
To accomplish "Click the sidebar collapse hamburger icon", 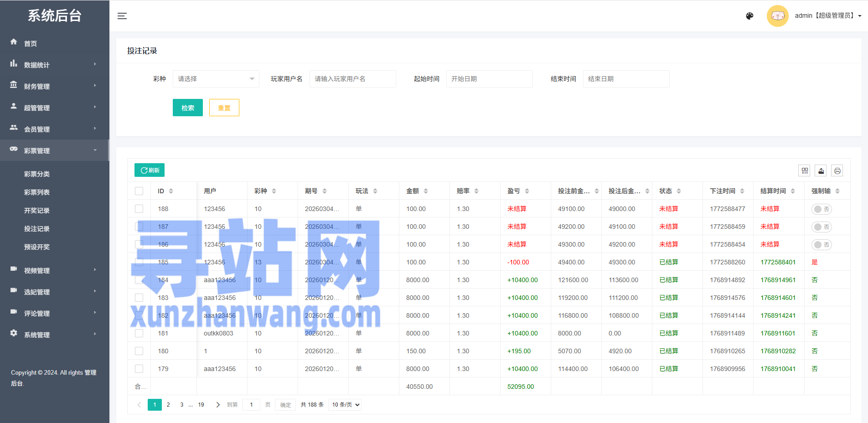I will [122, 16].
